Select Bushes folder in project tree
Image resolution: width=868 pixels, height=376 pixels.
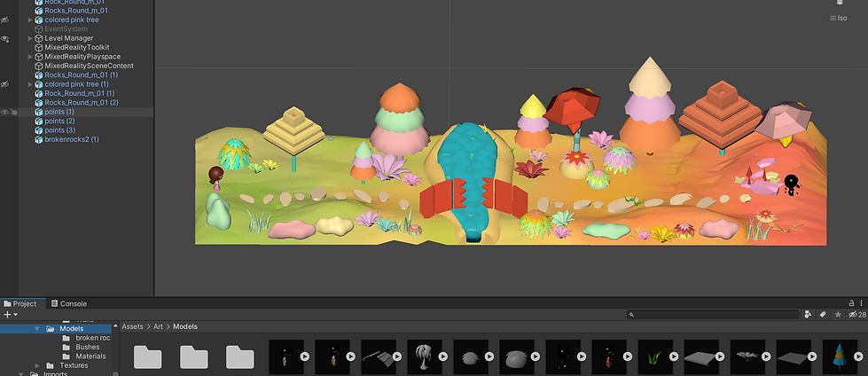88,348
